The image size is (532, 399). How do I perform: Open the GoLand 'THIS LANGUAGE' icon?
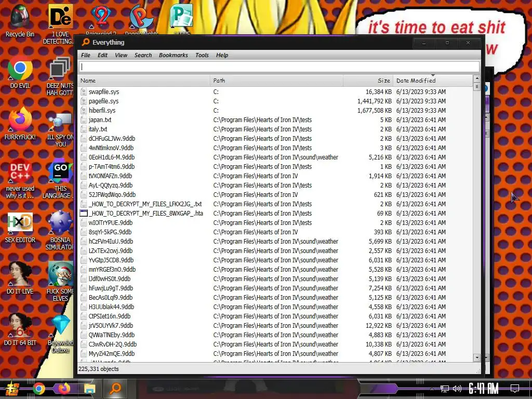tap(60, 179)
